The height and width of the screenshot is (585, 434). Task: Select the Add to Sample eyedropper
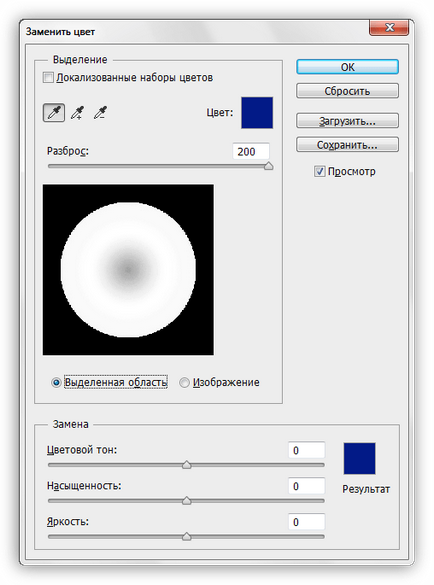pyautogui.click(x=78, y=113)
